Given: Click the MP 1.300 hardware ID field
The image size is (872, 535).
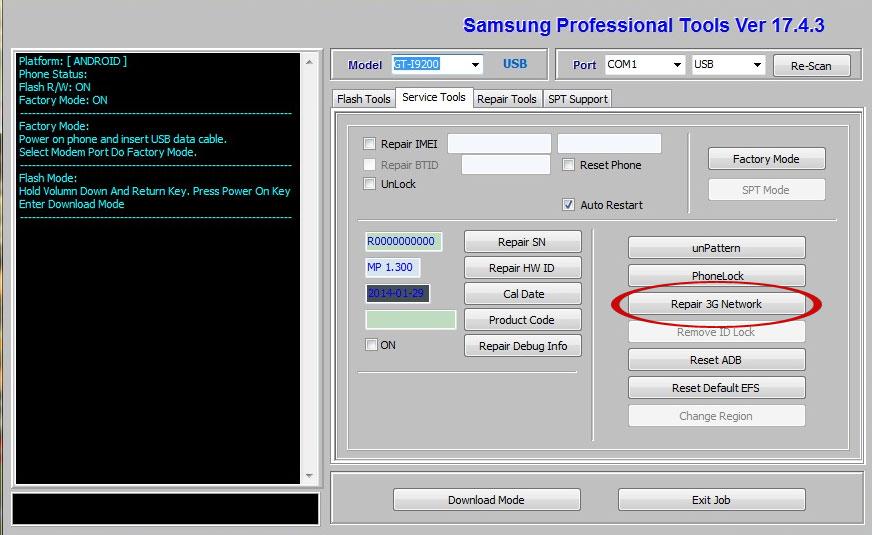Looking at the screenshot, I should pyautogui.click(x=393, y=268).
